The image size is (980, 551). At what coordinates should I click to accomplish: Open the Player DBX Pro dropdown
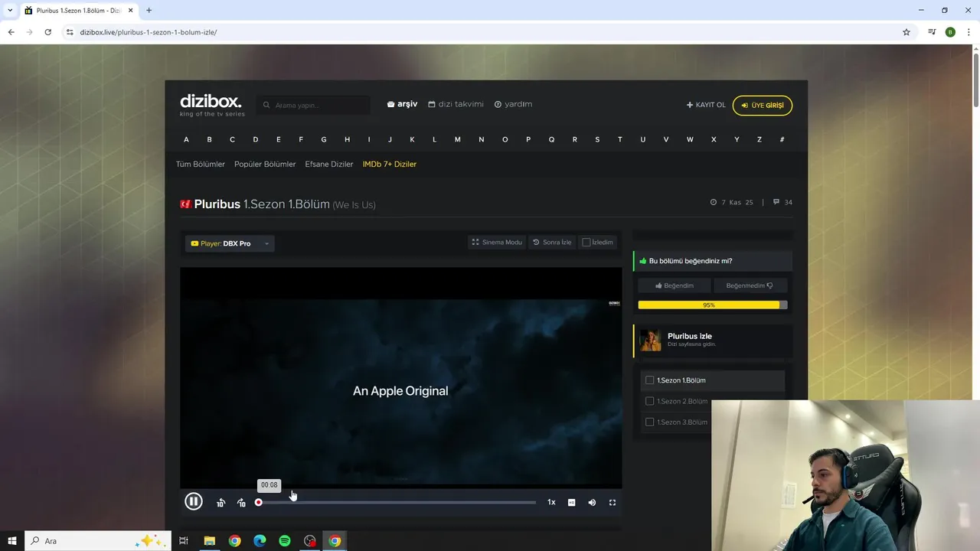(x=230, y=243)
